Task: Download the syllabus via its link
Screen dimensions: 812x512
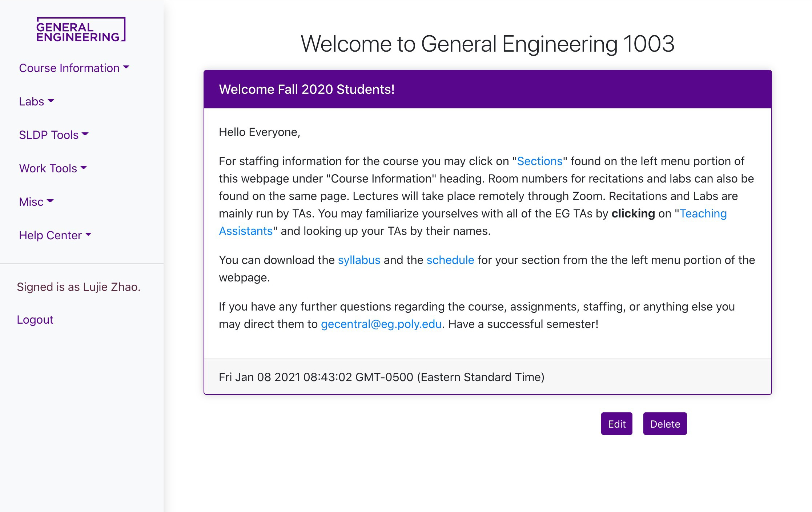Action: (x=359, y=260)
